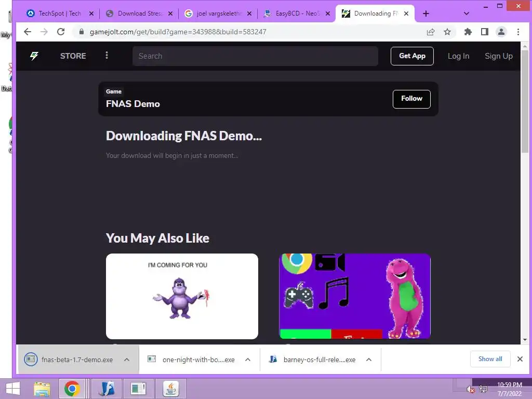
Task: Close the Download Stress tab
Action: point(170,14)
